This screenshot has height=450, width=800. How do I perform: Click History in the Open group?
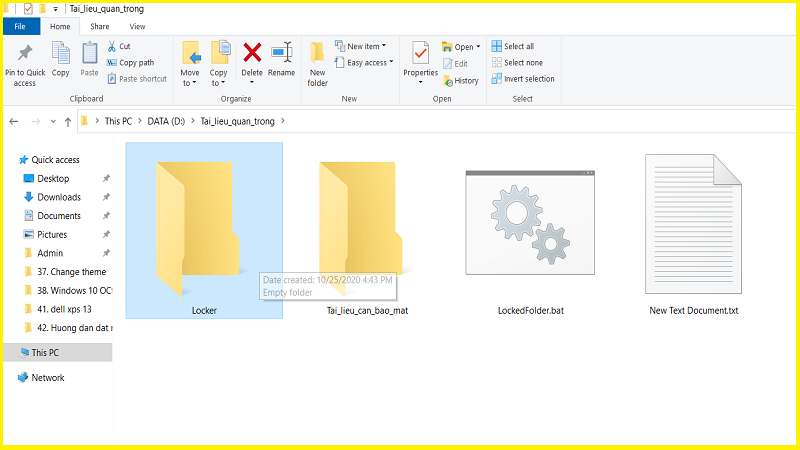coord(461,81)
